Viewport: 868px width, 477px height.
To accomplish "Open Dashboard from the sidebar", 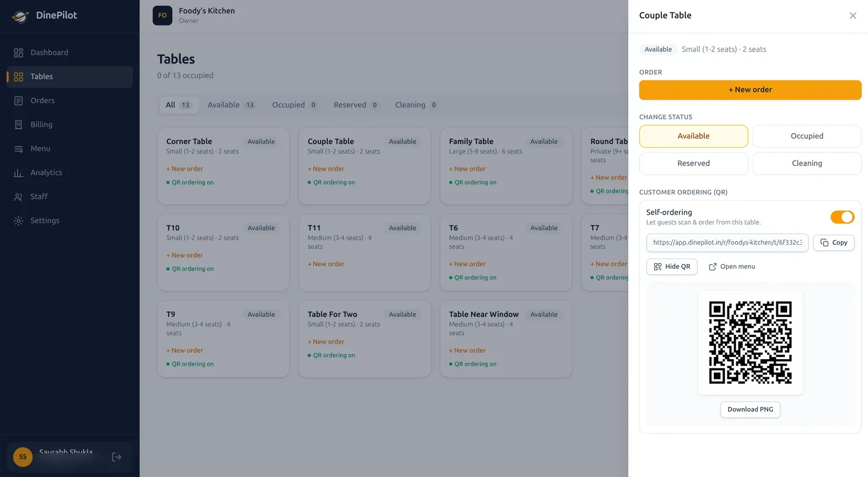I will (69, 53).
